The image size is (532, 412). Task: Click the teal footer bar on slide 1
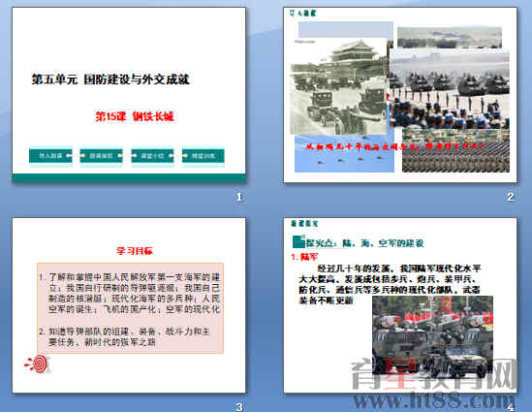[129, 178]
